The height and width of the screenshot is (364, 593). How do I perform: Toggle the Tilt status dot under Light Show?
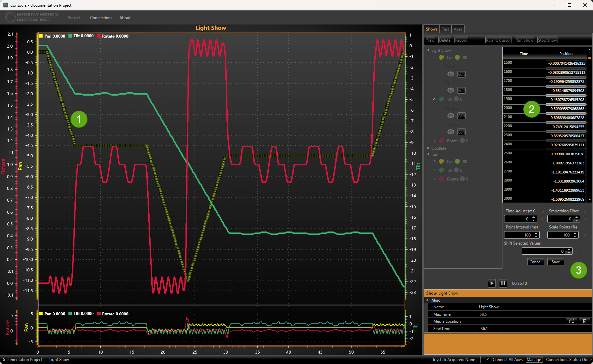pos(456,99)
